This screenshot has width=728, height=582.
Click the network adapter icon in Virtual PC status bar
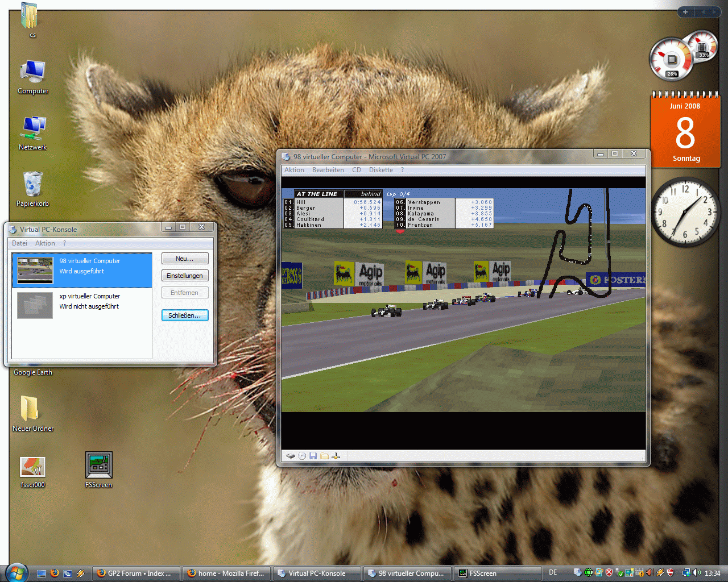coord(336,456)
